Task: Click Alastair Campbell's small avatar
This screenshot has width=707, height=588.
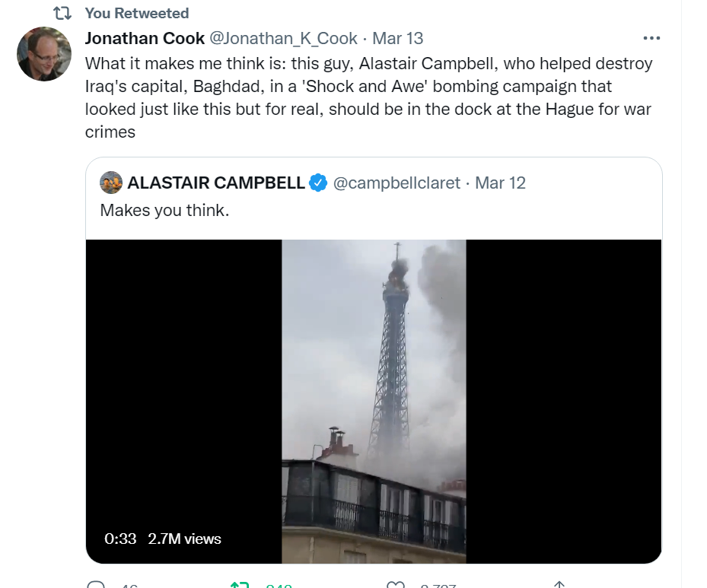Action: point(111,183)
